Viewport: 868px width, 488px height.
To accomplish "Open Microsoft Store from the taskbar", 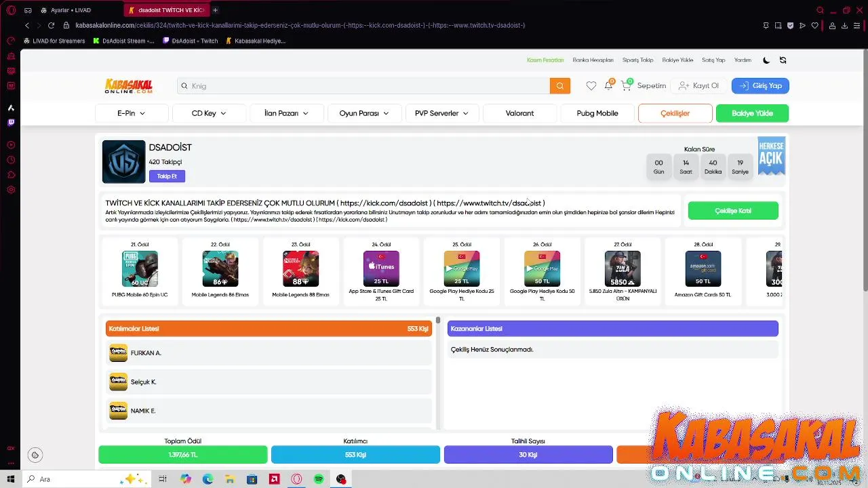I will point(252,479).
